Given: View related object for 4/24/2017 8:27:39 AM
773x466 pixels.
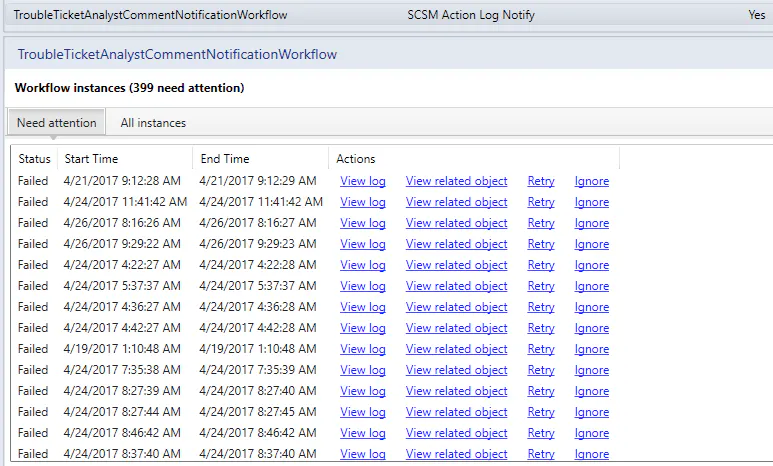Looking at the screenshot, I should click(457, 391).
